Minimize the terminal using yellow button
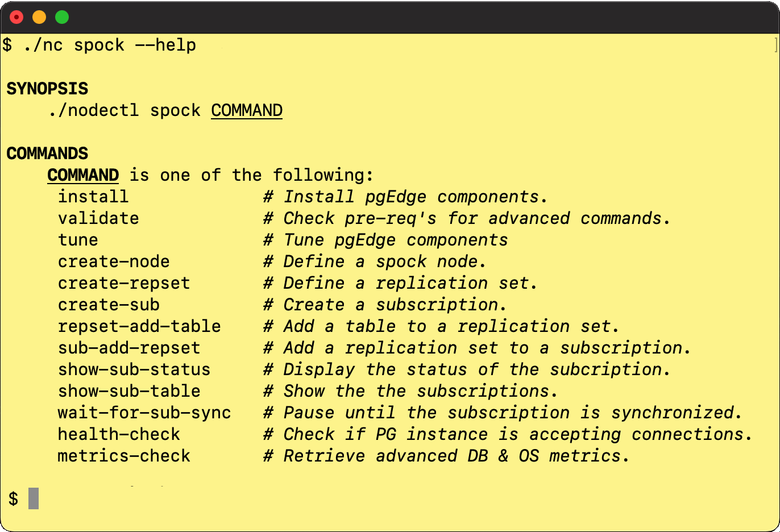 (39, 17)
